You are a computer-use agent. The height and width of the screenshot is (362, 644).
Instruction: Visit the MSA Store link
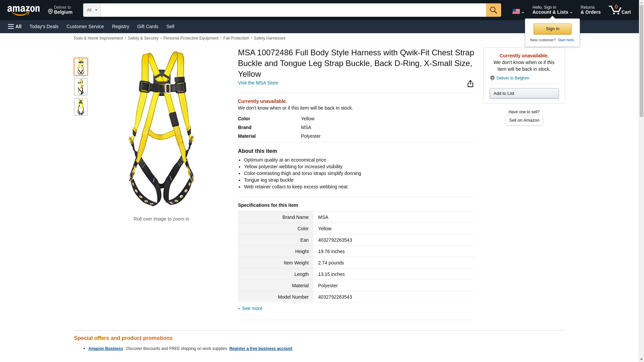(x=258, y=83)
